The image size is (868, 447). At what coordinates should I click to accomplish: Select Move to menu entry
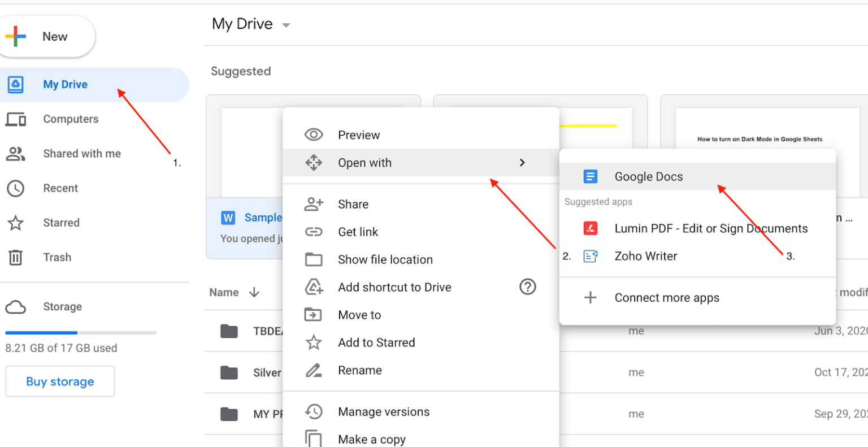[x=421, y=315]
